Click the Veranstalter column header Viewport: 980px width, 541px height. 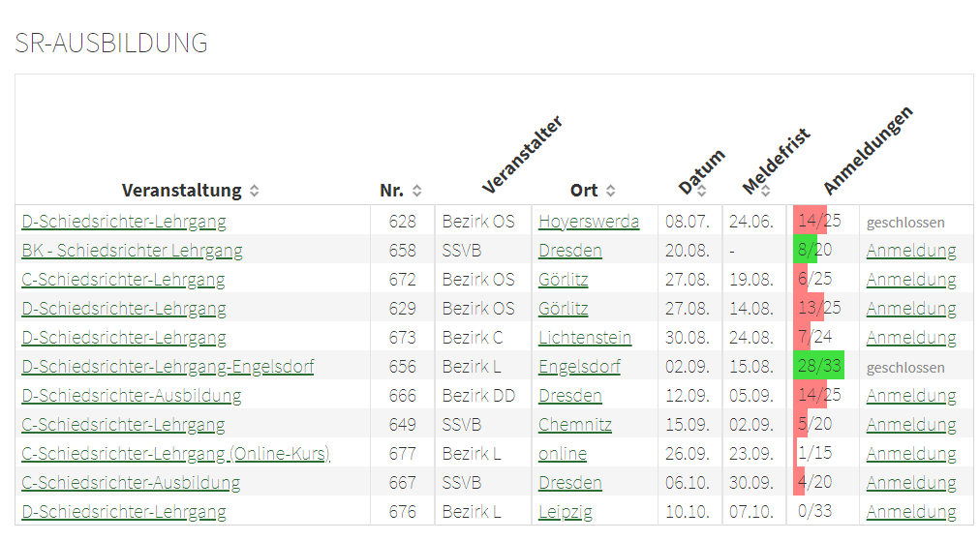tap(523, 154)
